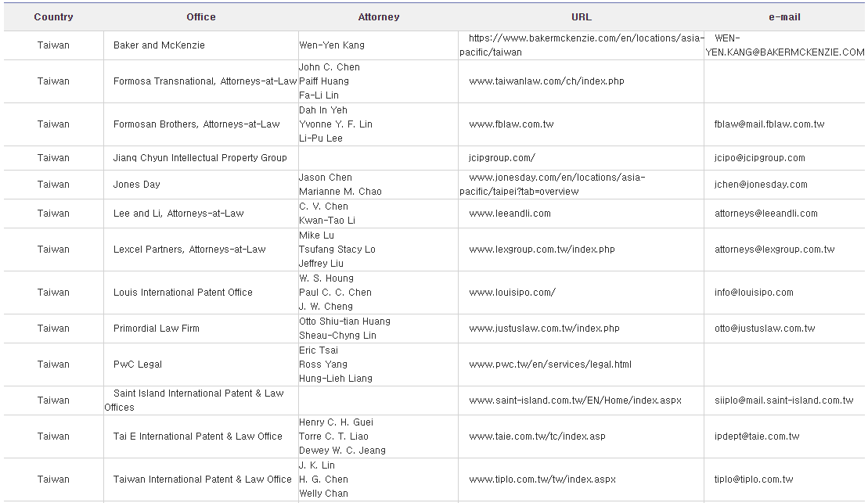Click attorney Li-Pu Lee
The height and width of the screenshot is (503, 868).
pyautogui.click(x=321, y=138)
